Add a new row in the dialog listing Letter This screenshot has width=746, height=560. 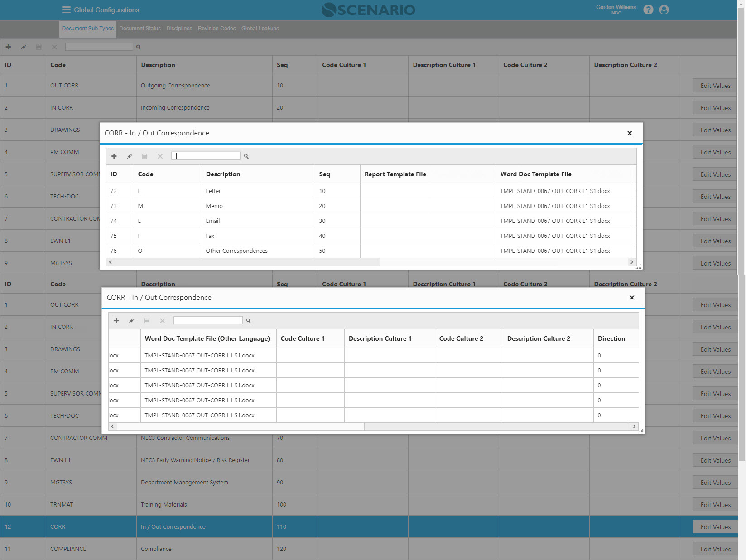pos(114,156)
